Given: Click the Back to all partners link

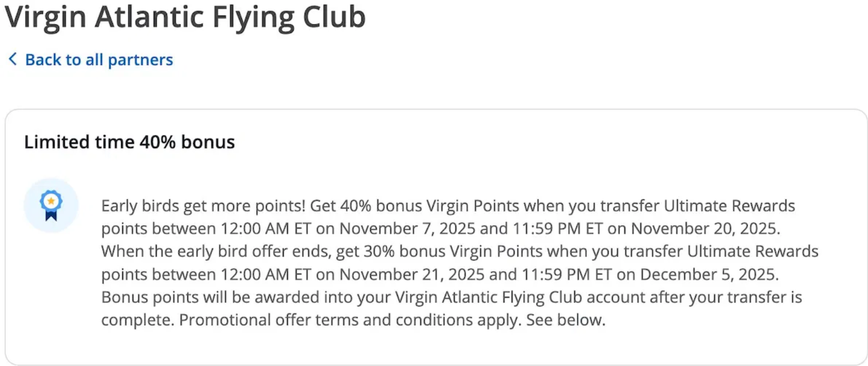Looking at the screenshot, I should (99, 60).
